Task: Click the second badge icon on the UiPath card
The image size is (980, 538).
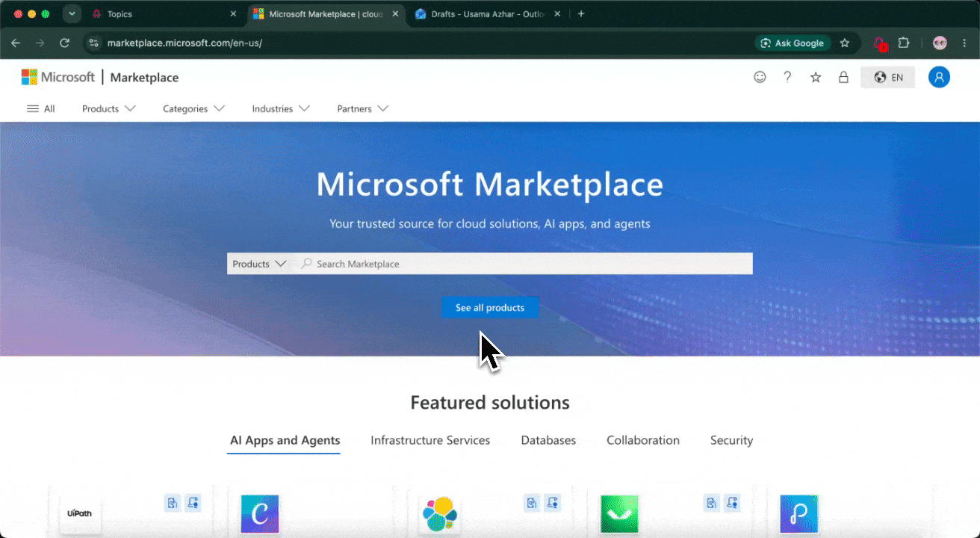Action: (x=193, y=503)
